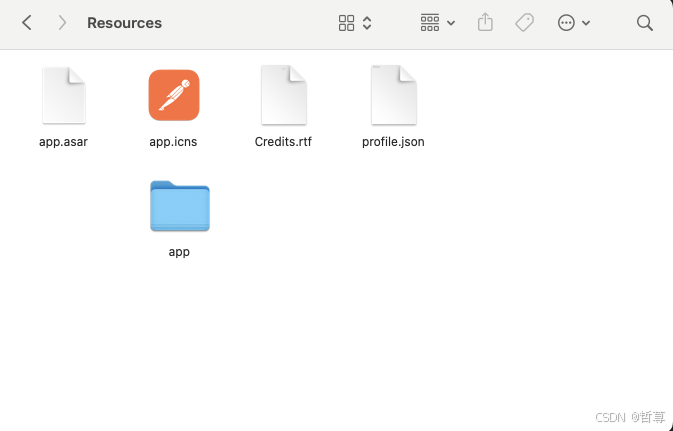The image size is (673, 431).
Task: Click the app.icns file name
Action: point(173,142)
